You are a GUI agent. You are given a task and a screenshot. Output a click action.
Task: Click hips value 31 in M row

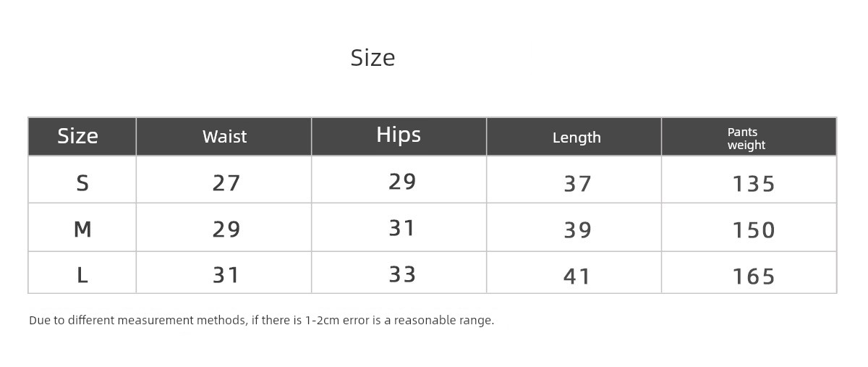[402, 228]
